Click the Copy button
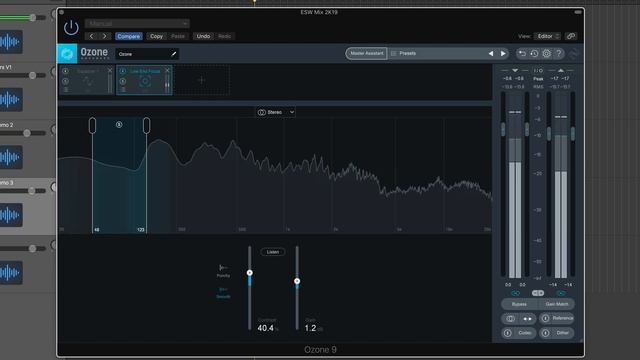This screenshot has width=640, height=360. (x=156, y=36)
